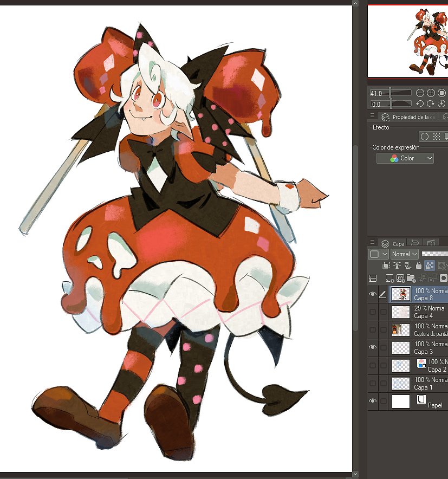Open the History undo arrow tab

click(x=415, y=243)
